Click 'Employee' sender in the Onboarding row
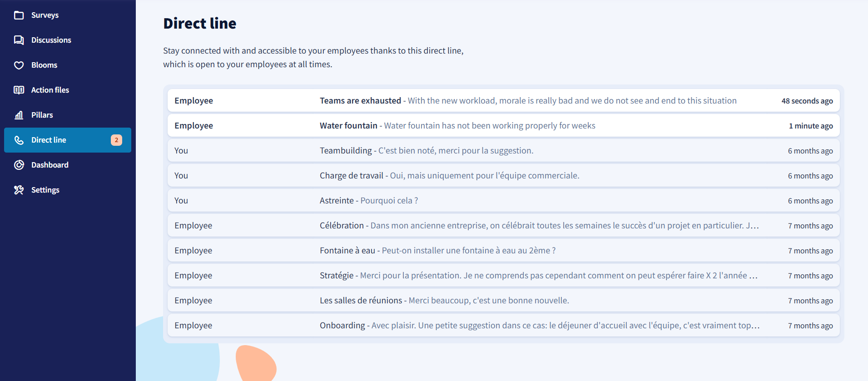The height and width of the screenshot is (381, 868). tap(193, 325)
